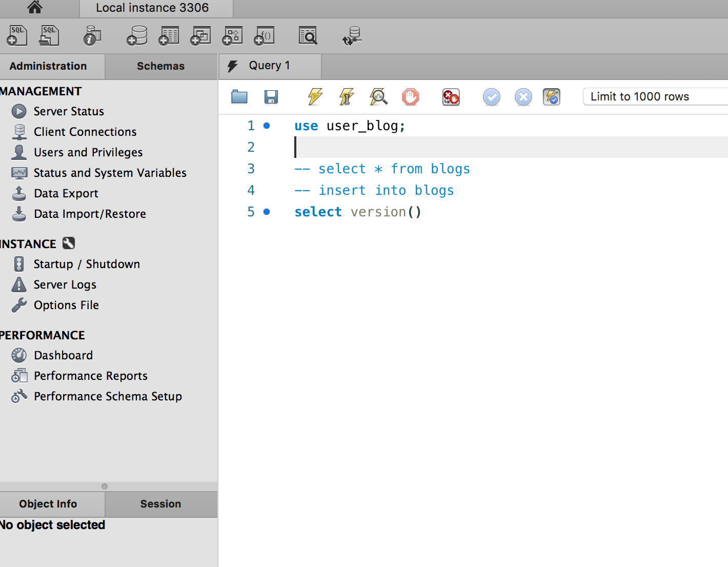
Task: Open Users and Privileges
Action: (88, 152)
